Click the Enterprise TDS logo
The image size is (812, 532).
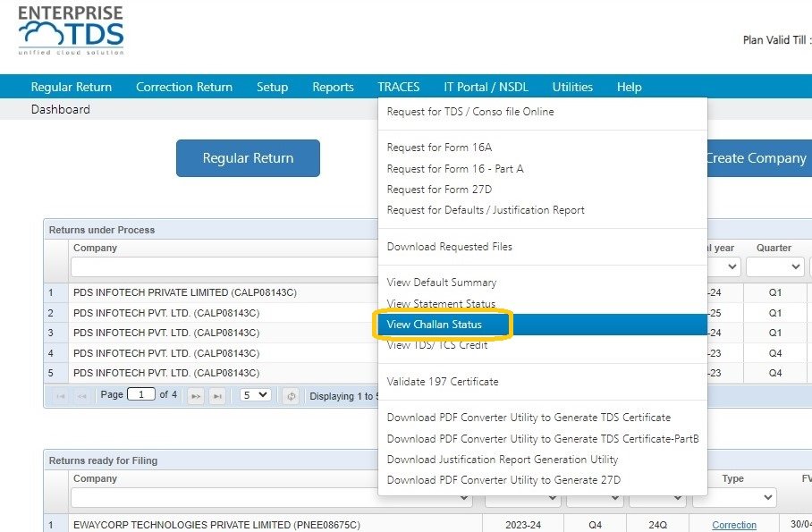coord(71,30)
